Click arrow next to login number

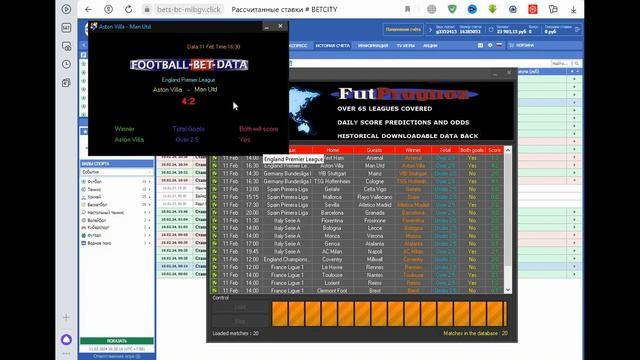point(430,29)
